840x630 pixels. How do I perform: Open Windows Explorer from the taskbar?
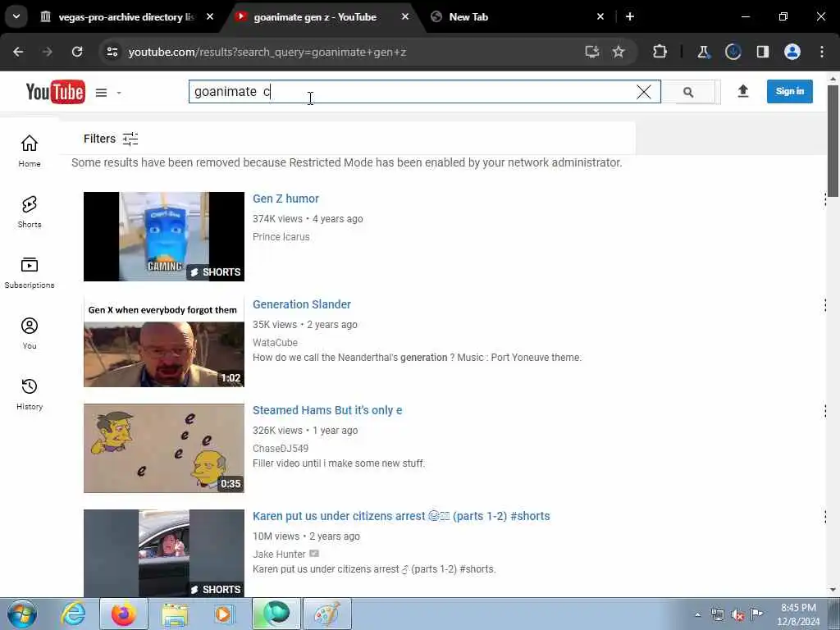[x=176, y=614]
